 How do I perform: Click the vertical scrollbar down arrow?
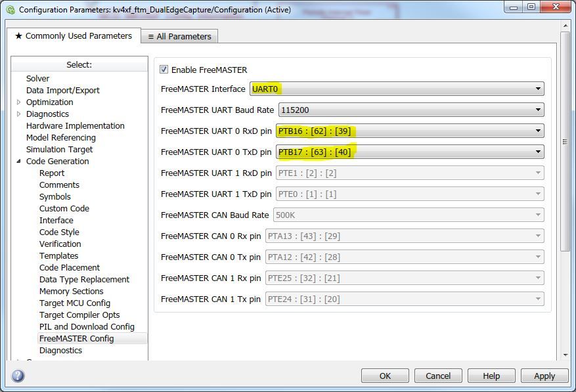coord(565,355)
